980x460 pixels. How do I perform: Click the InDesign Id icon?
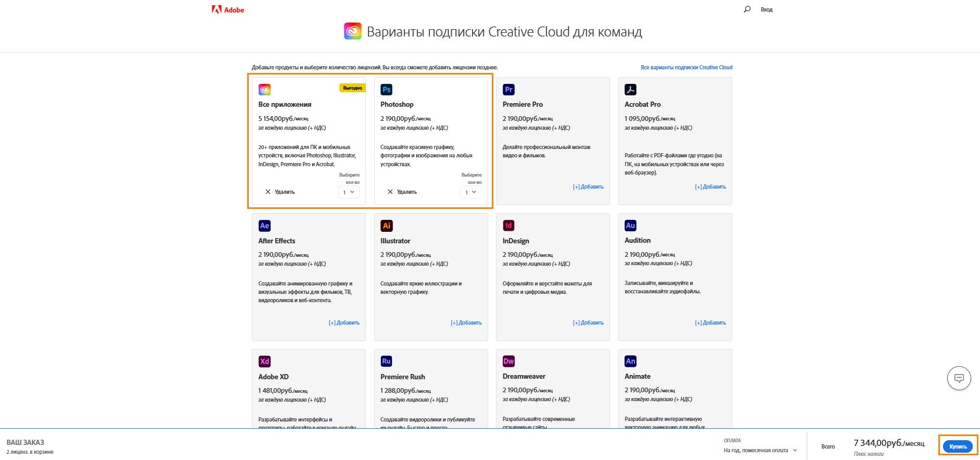click(508, 226)
